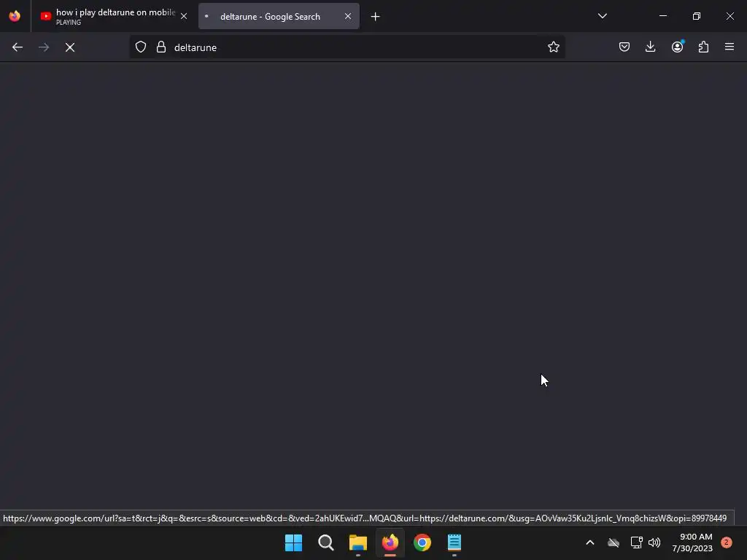Open the Downloads panel
The width and height of the screenshot is (747, 560).
(x=650, y=47)
